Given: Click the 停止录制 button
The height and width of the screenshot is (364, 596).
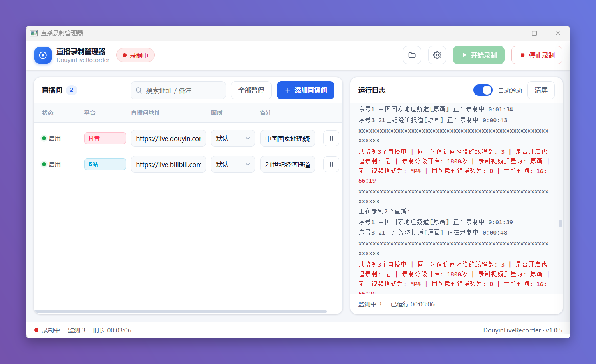Looking at the screenshot, I should [x=537, y=55].
